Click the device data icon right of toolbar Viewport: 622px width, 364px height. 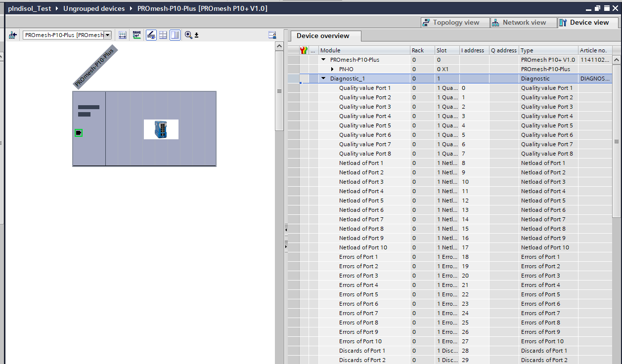click(x=272, y=35)
